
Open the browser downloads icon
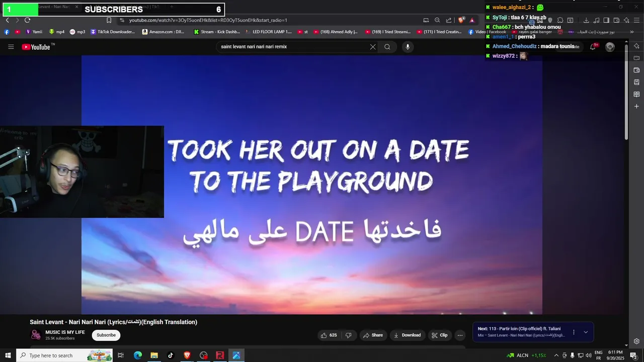tap(586, 20)
